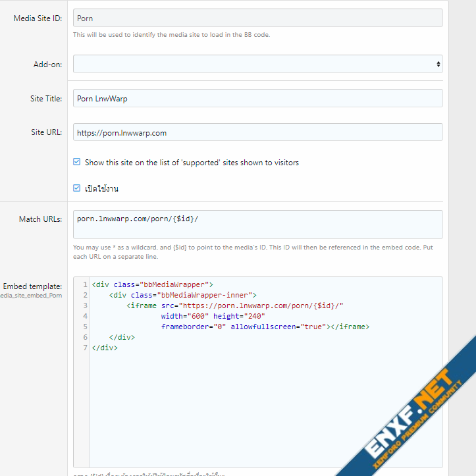Viewport: 476px width, 476px height.
Task: Toggle the เปิดใช้งาน checkbox
Action: [x=77, y=188]
